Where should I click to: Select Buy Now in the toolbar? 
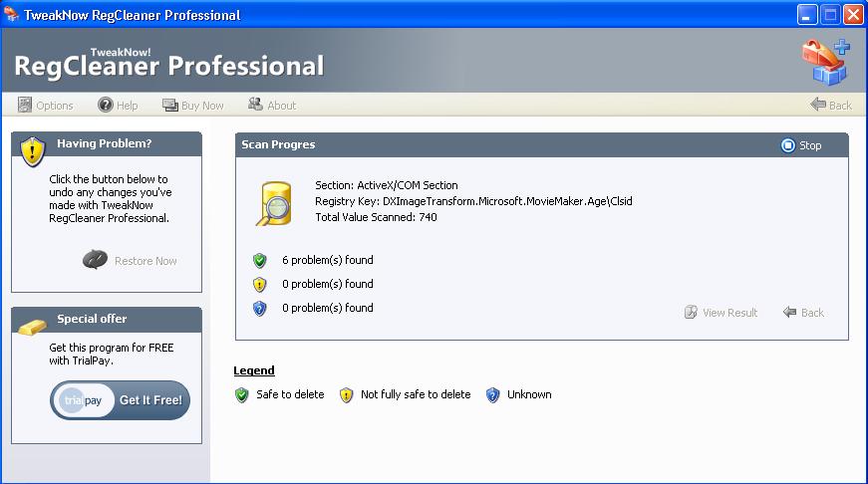pos(192,106)
